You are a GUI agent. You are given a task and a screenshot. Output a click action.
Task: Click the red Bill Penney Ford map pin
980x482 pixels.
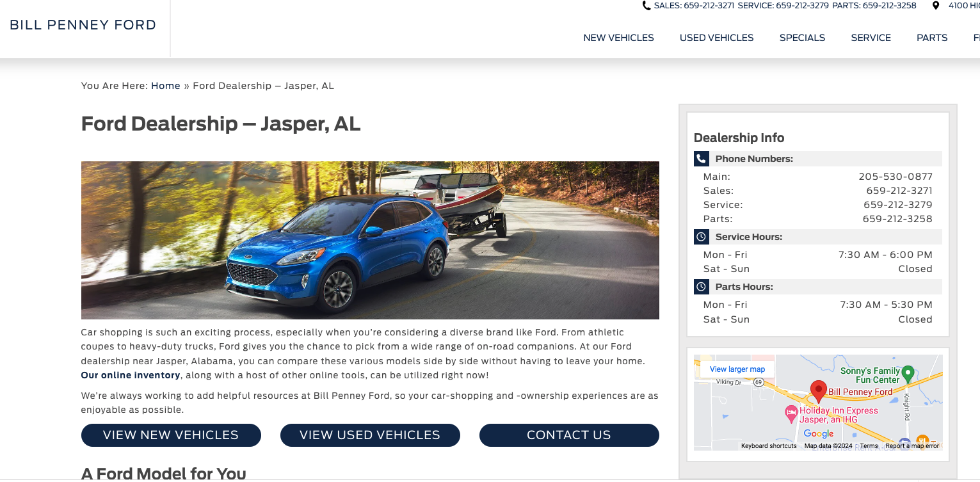coord(818,390)
